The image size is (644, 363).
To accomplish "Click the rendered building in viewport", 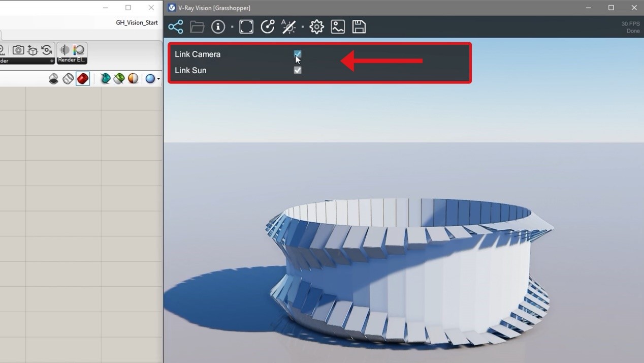I will click(x=406, y=269).
